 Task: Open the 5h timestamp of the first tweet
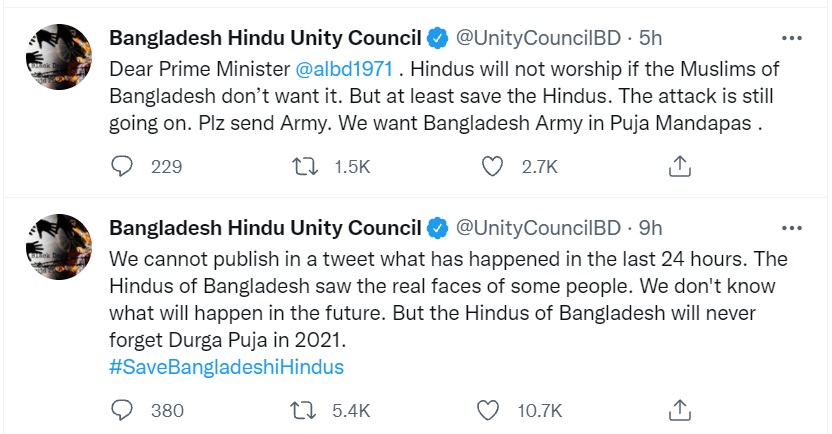tap(651, 38)
